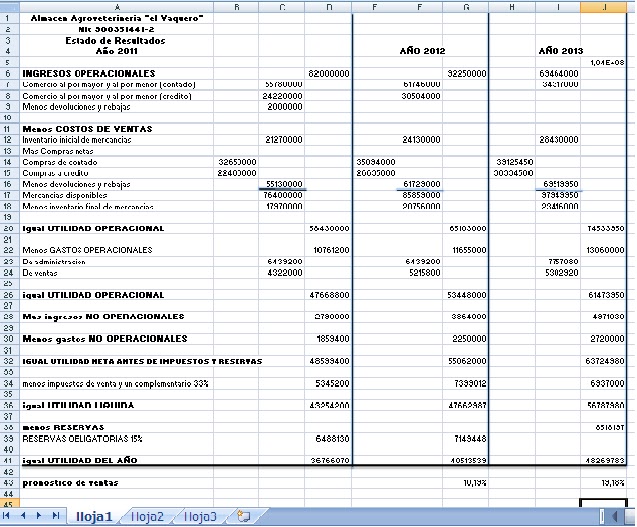Select column I header
This screenshot has height=527, width=637.
pyautogui.click(x=558, y=7)
